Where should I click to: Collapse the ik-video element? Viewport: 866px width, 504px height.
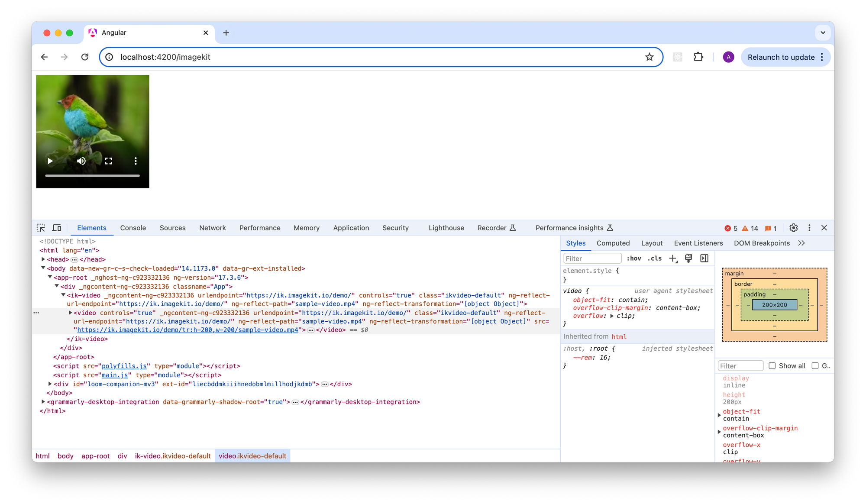tap(63, 295)
